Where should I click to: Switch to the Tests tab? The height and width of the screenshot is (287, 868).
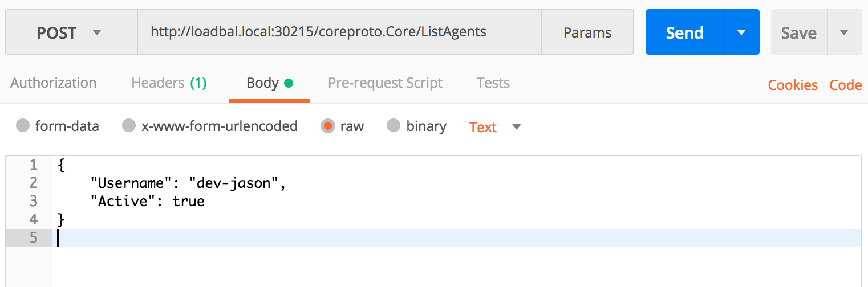click(493, 83)
